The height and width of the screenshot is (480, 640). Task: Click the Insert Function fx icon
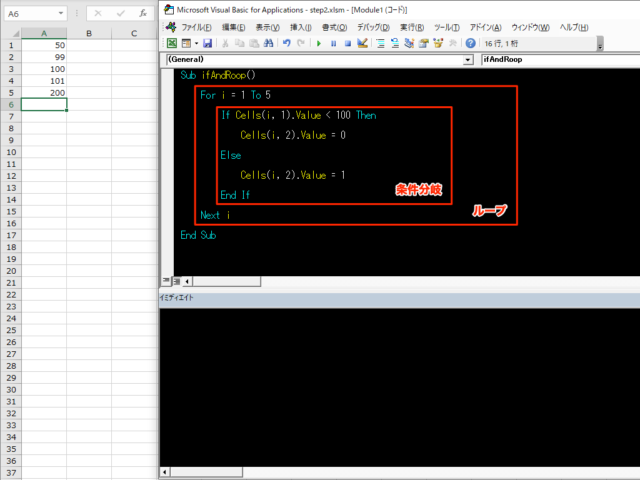[141, 14]
